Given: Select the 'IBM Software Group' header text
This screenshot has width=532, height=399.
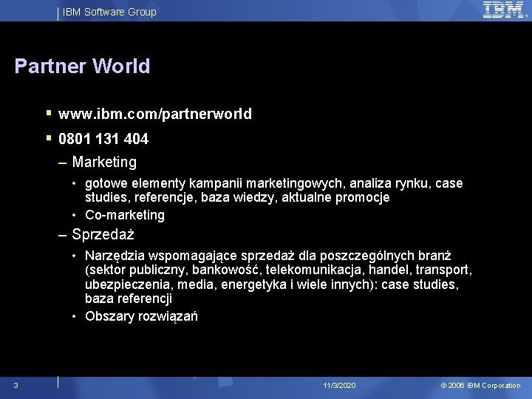Looking at the screenshot, I should coord(109,12).
